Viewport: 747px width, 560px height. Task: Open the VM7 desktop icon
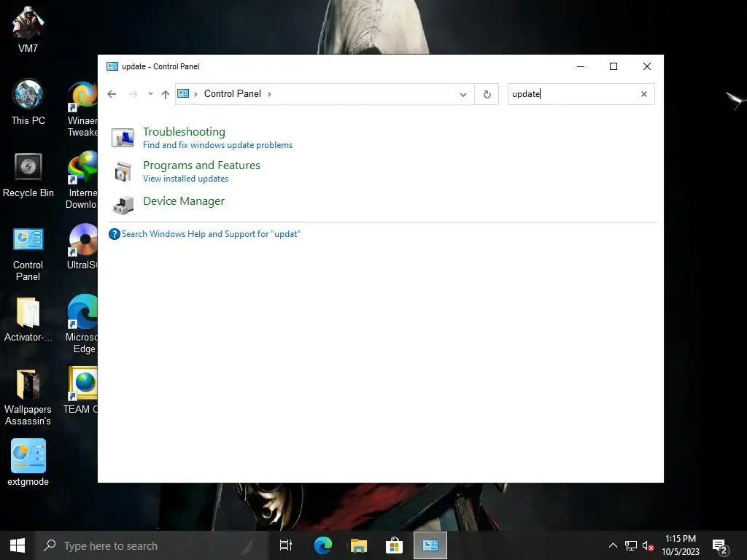pyautogui.click(x=28, y=29)
